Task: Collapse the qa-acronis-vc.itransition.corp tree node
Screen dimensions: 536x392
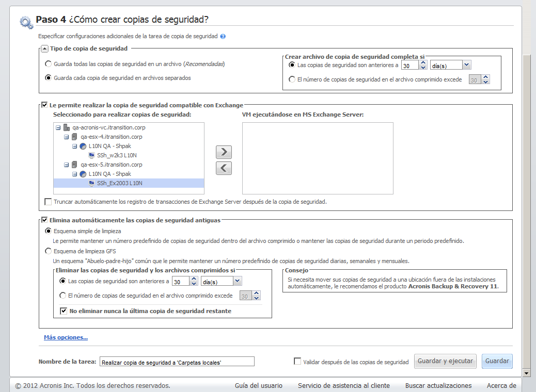Action: tap(58, 127)
